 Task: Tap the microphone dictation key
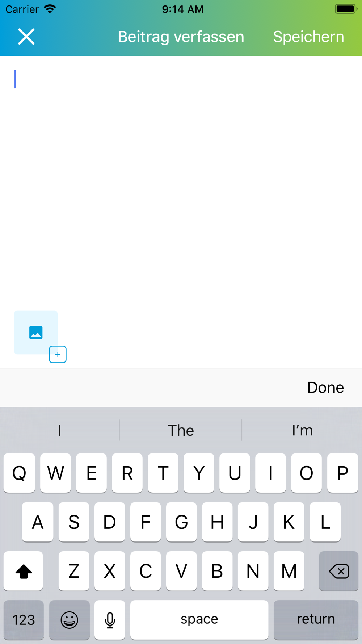[x=110, y=620]
